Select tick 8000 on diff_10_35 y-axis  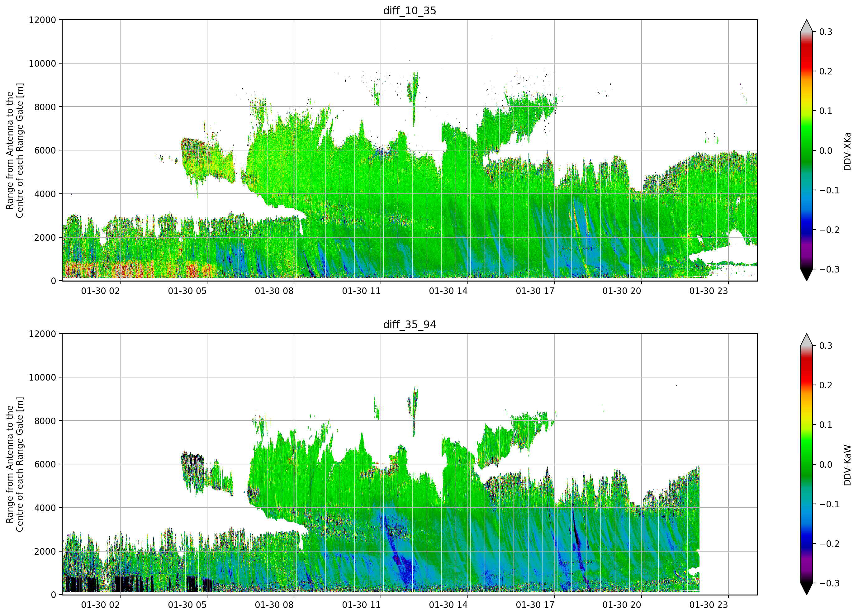(x=45, y=107)
